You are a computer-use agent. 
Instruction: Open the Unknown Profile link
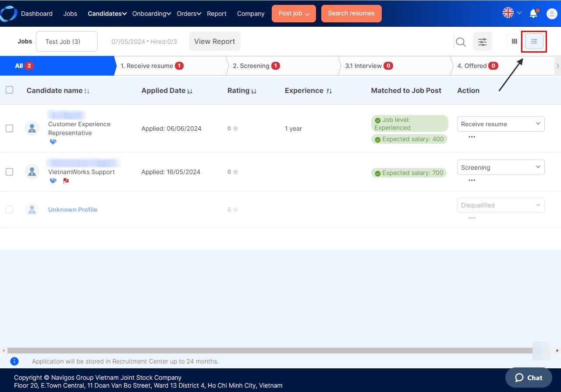(73, 210)
